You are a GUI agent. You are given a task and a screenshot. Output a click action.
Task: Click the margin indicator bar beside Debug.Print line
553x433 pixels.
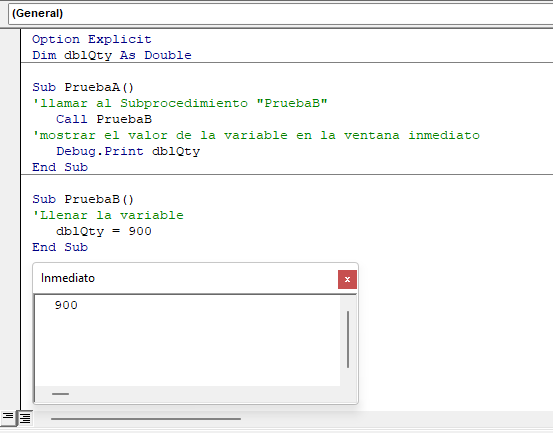10,151
